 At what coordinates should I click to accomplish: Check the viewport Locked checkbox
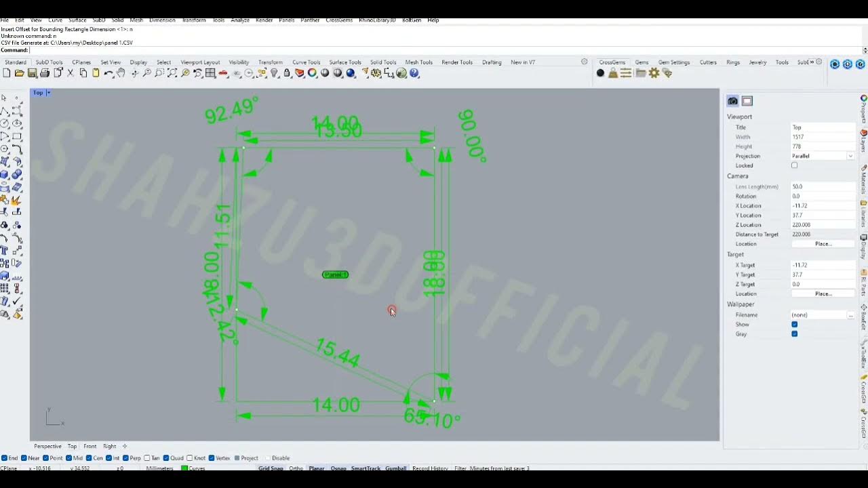(795, 165)
